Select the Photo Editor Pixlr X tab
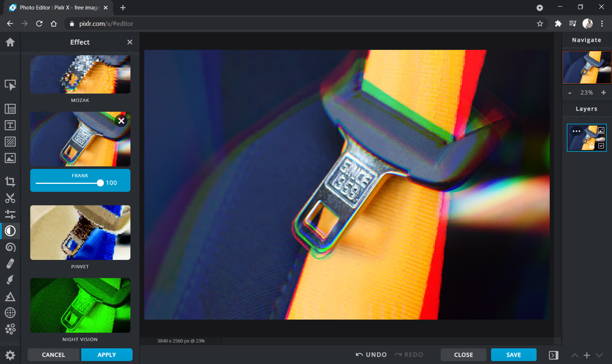The image size is (612, 364). click(x=58, y=8)
